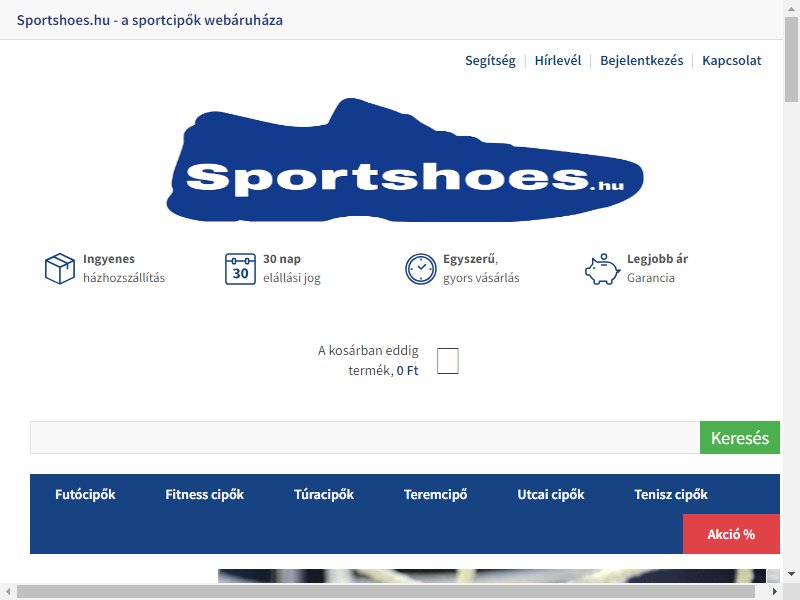Viewport: 800px width, 600px height.
Task: Click the scroll down arrow of vertical scrollbar
Action: pyautogui.click(x=791, y=574)
